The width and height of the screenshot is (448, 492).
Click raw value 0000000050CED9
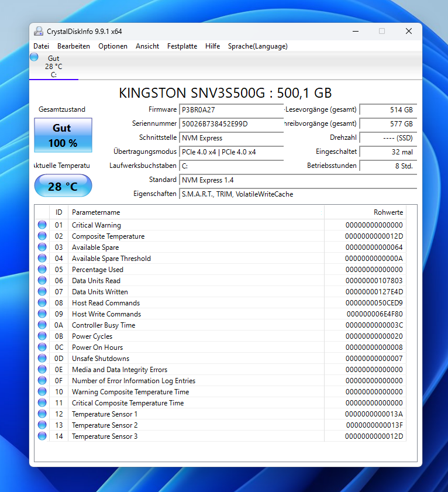point(374,303)
